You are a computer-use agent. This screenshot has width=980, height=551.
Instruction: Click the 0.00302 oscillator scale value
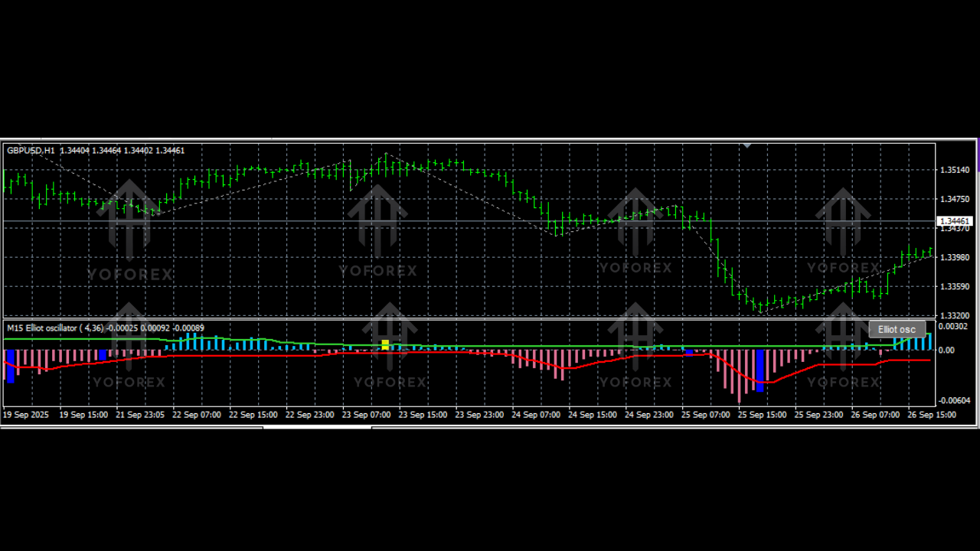(952, 326)
